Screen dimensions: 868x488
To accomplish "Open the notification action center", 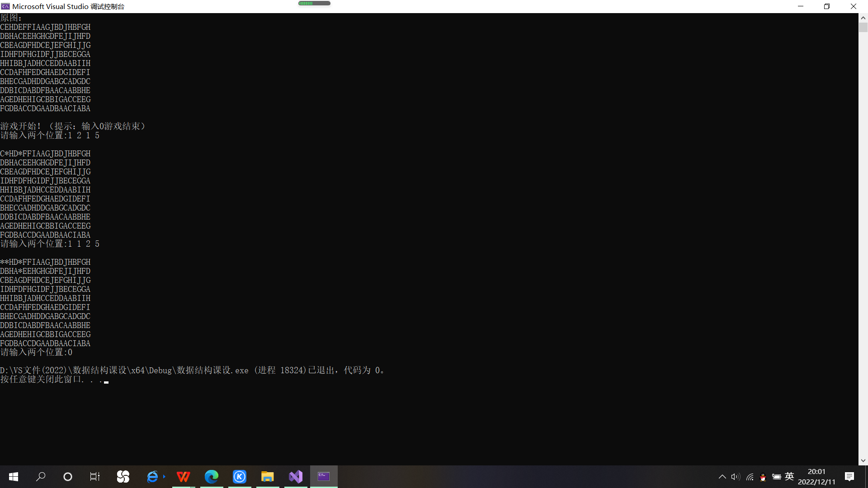I will click(x=849, y=477).
